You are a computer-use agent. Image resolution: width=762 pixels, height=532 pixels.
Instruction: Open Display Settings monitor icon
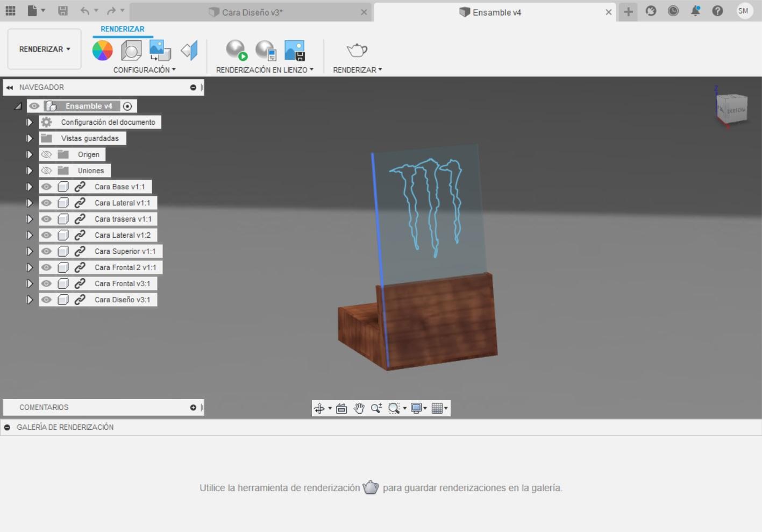click(416, 408)
